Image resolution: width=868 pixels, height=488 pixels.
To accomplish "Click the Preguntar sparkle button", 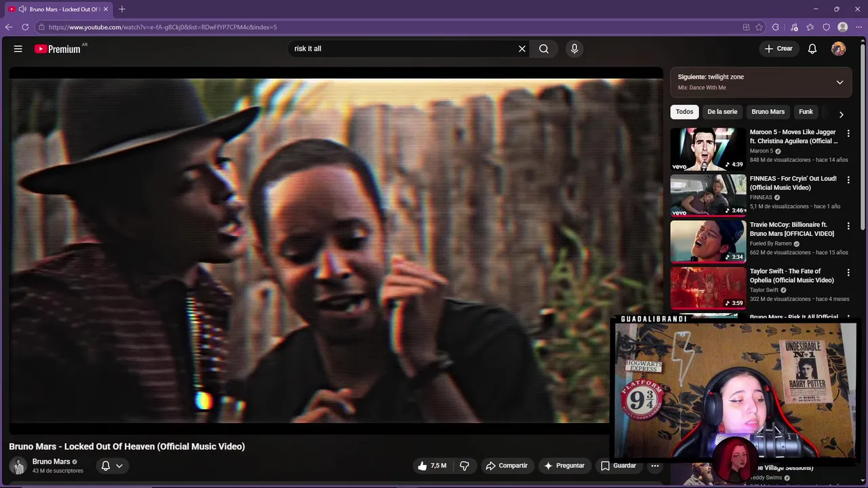I will pyautogui.click(x=564, y=466).
